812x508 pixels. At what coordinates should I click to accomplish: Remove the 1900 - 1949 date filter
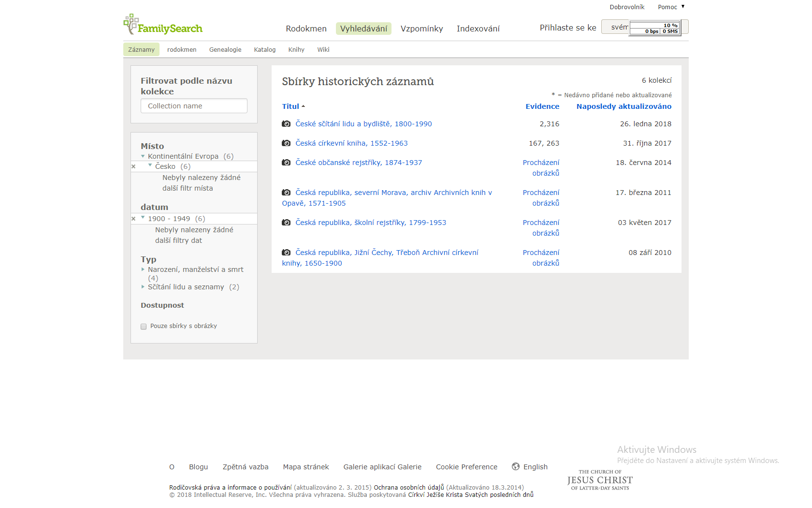pos(133,219)
